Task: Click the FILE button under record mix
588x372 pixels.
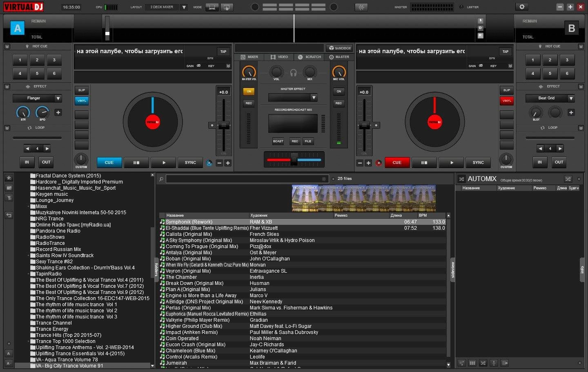Action: pos(308,141)
